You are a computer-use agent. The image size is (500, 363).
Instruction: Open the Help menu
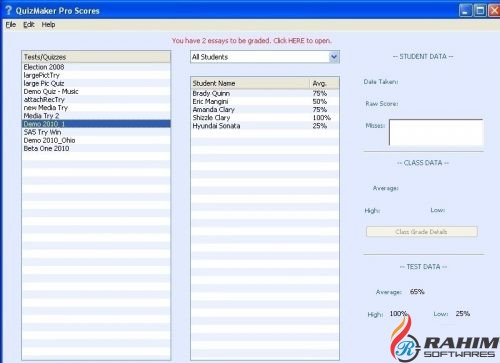click(48, 25)
